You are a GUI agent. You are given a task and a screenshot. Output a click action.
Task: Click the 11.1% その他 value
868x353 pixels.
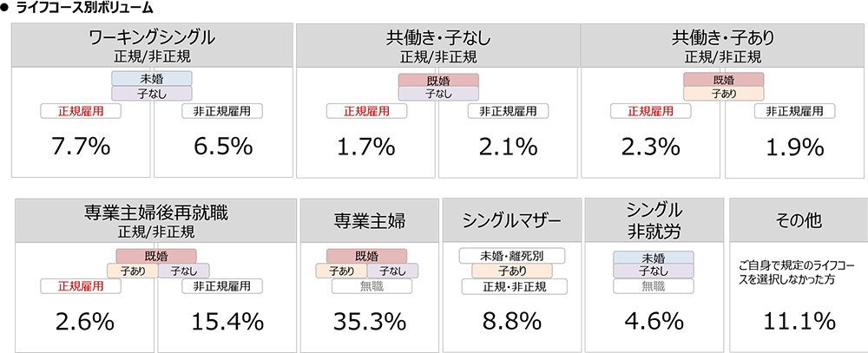click(799, 322)
